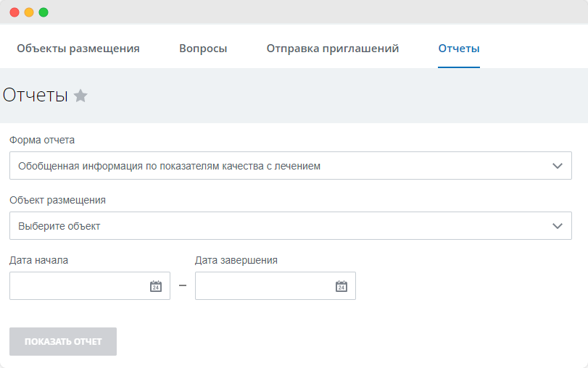This screenshot has width=588, height=368.
Task: Open the calendar for Дата завершения
Action: [341, 286]
